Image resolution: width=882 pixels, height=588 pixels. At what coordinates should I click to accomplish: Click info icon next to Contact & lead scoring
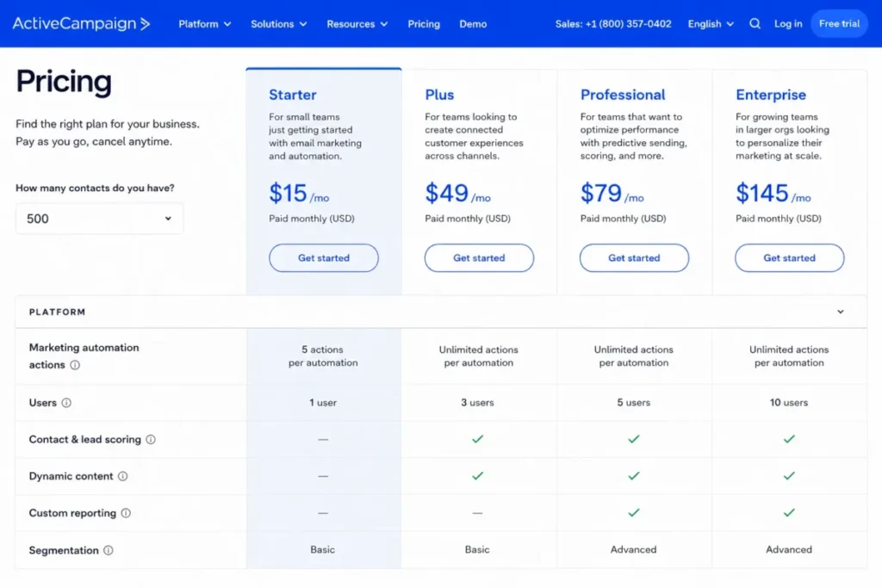151,440
